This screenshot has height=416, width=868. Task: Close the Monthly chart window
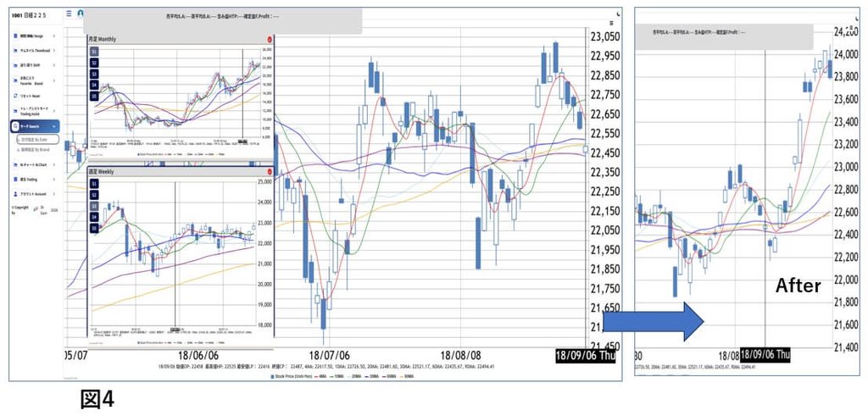click(x=269, y=40)
